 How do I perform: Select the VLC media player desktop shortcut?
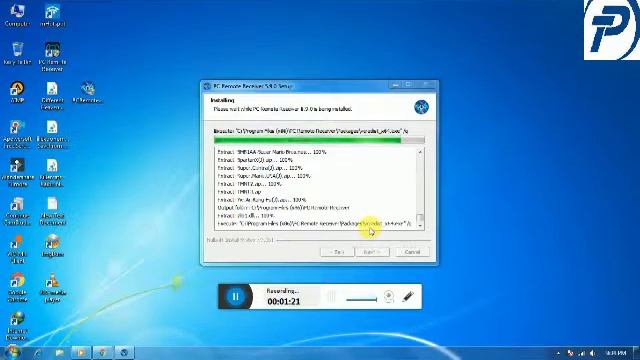(x=52, y=288)
